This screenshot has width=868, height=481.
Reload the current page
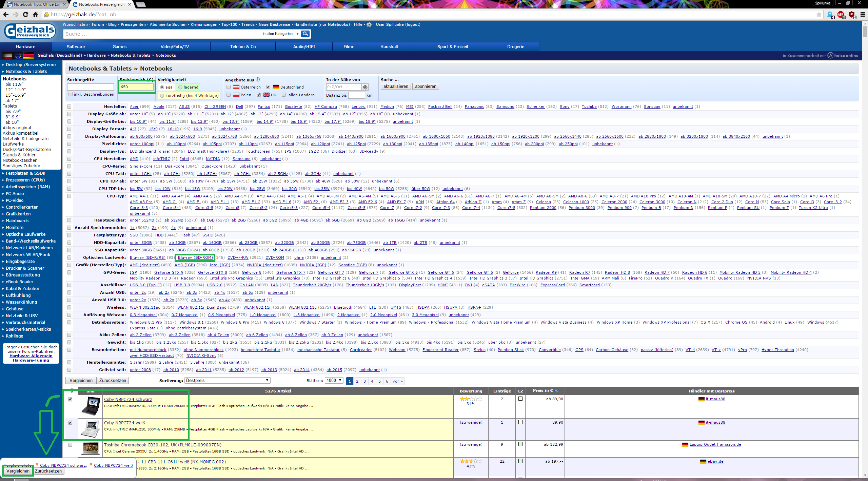click(25, 15)
